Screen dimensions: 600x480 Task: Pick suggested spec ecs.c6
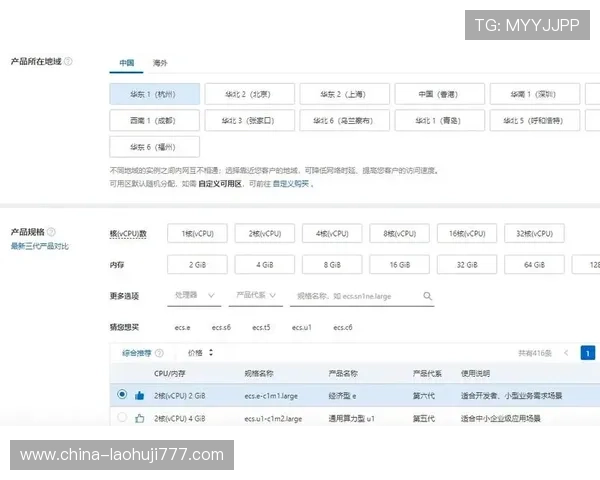343,328
